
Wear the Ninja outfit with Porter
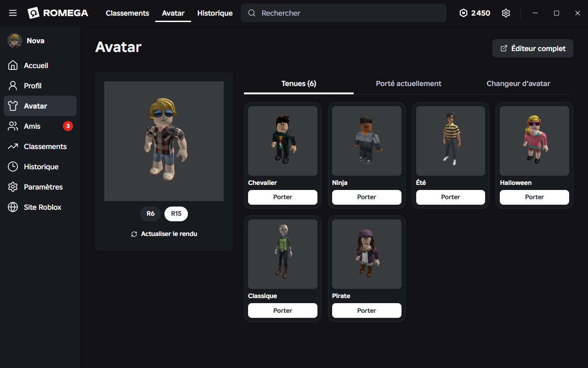point(367,197)
